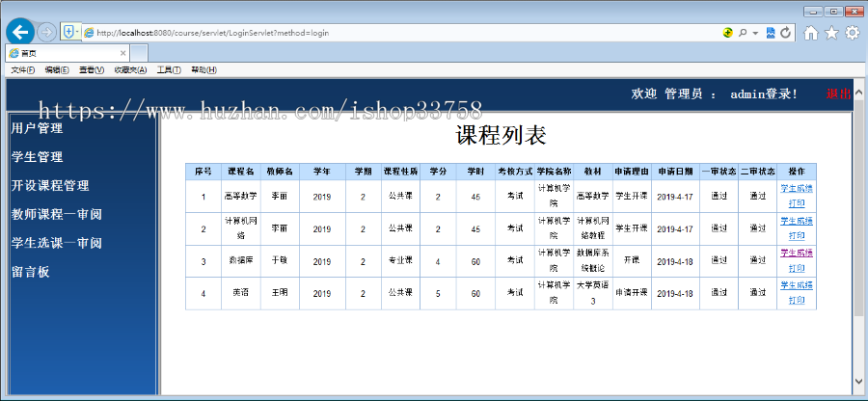Image resolution: width=868 pixels, height=401 pixels.
Task: Click the 二审状态 column header
Action: (758, 172)
